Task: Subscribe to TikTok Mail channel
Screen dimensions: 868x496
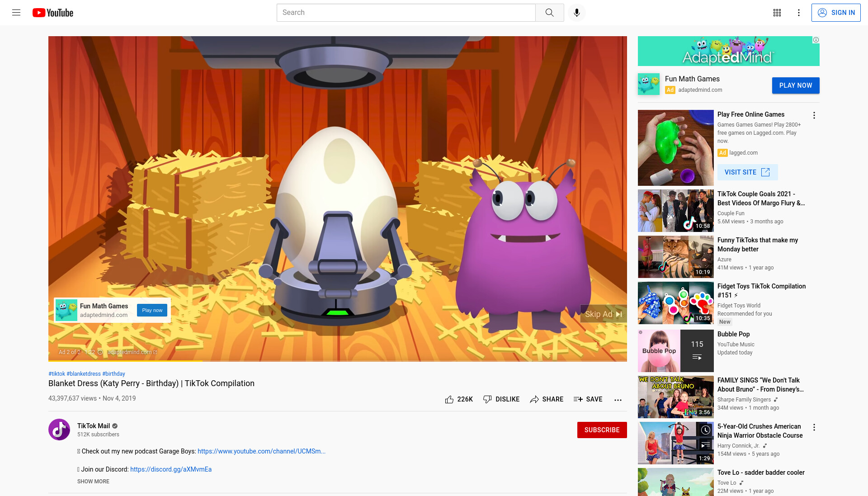Action: pyautogui.click(x=602, y=430)
